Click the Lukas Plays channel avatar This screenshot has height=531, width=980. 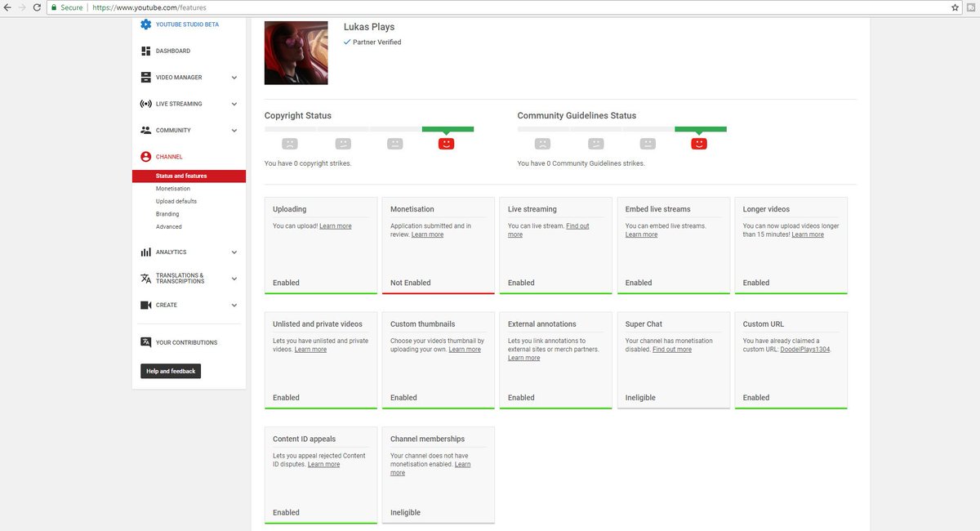296,53
